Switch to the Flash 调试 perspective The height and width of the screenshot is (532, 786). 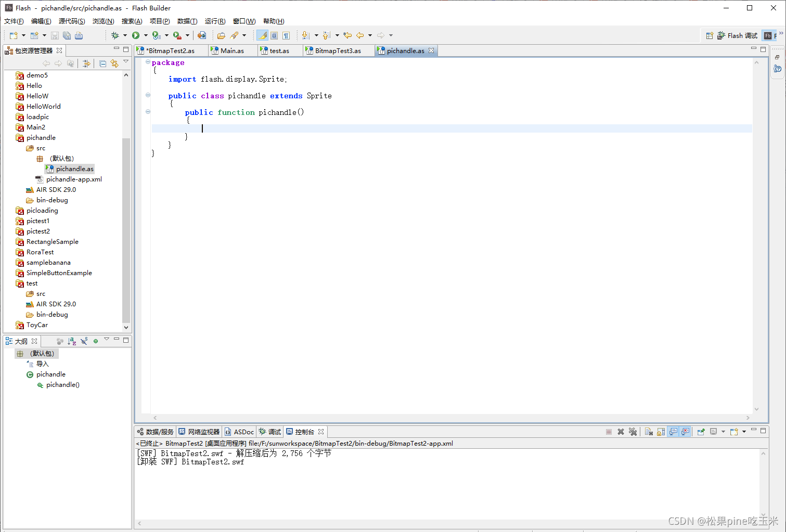tap(737, 35)
